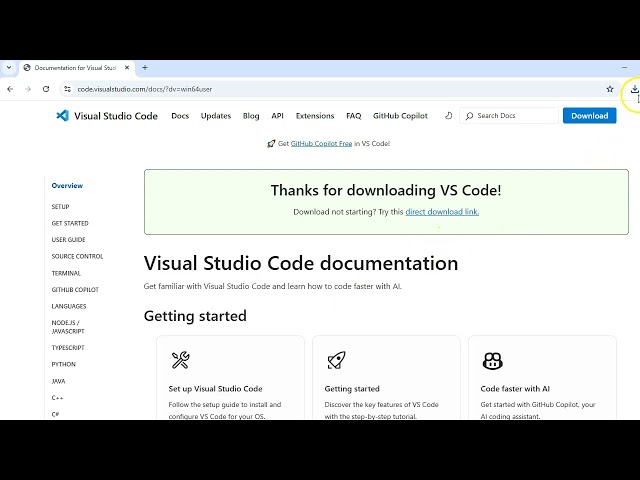The height and width of the screenshot is (480, 640).
Task: Click the Visual Studio Code site title text
Action: click(116, 116)
